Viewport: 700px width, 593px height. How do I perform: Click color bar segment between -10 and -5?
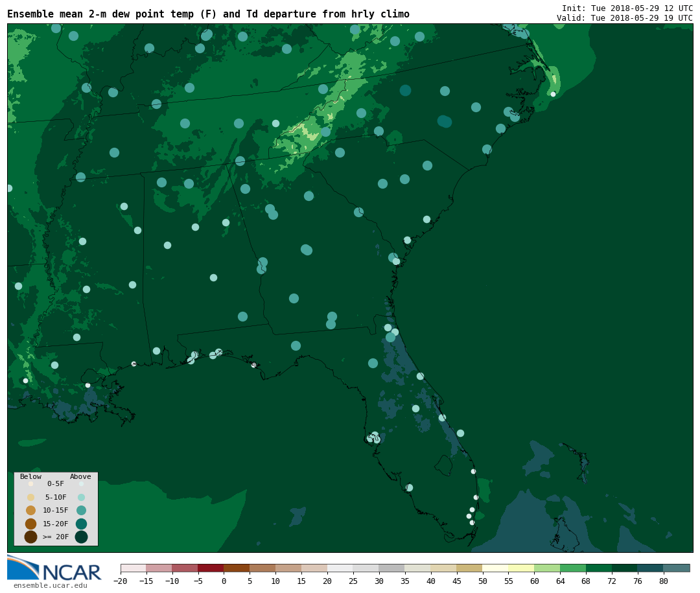pos(185,568)
